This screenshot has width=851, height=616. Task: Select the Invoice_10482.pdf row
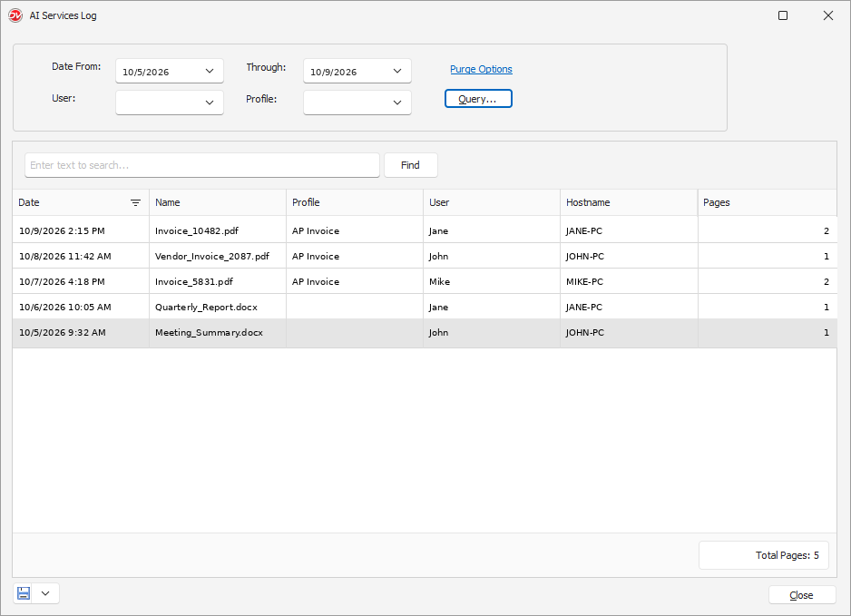click(x=425, y=230)
